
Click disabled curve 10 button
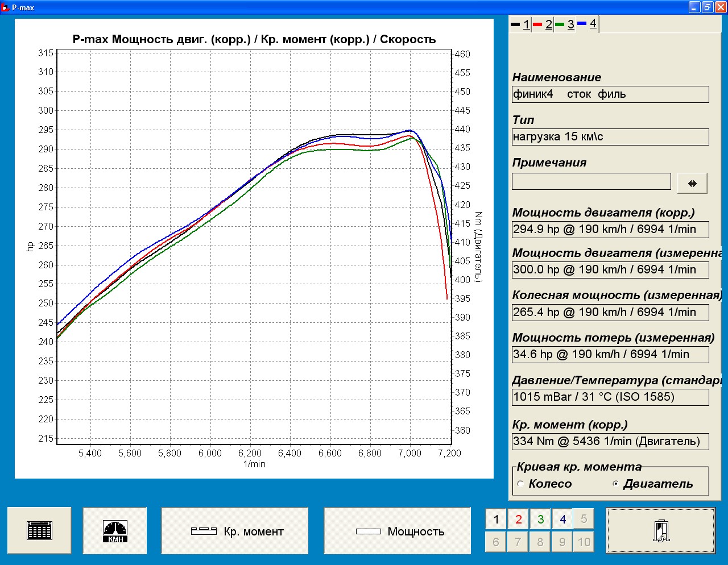coord(584,542)
